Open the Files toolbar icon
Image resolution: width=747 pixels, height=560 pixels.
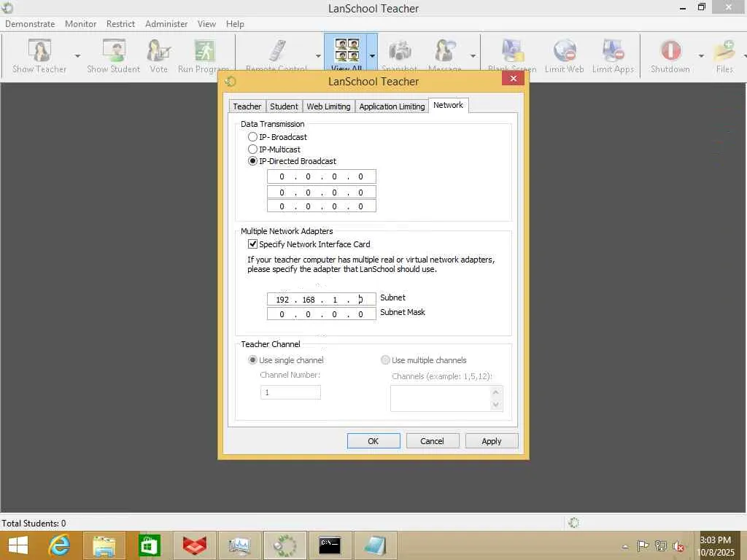(x=724, y=50)
